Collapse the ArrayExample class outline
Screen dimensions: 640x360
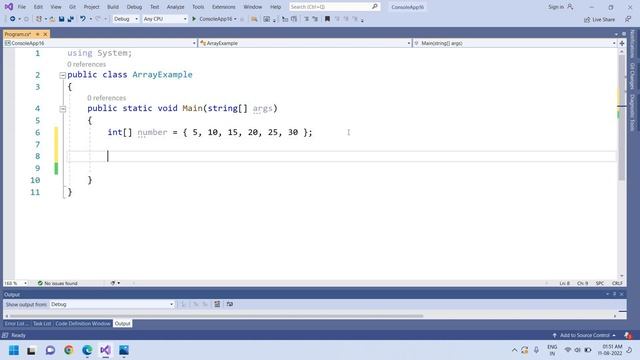click(62, 75)
